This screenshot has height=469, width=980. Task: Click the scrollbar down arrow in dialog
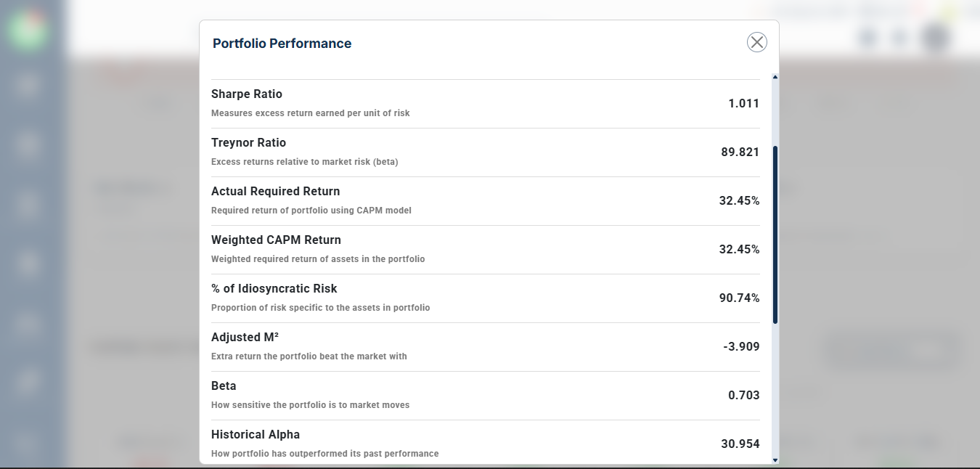[775, 460]
